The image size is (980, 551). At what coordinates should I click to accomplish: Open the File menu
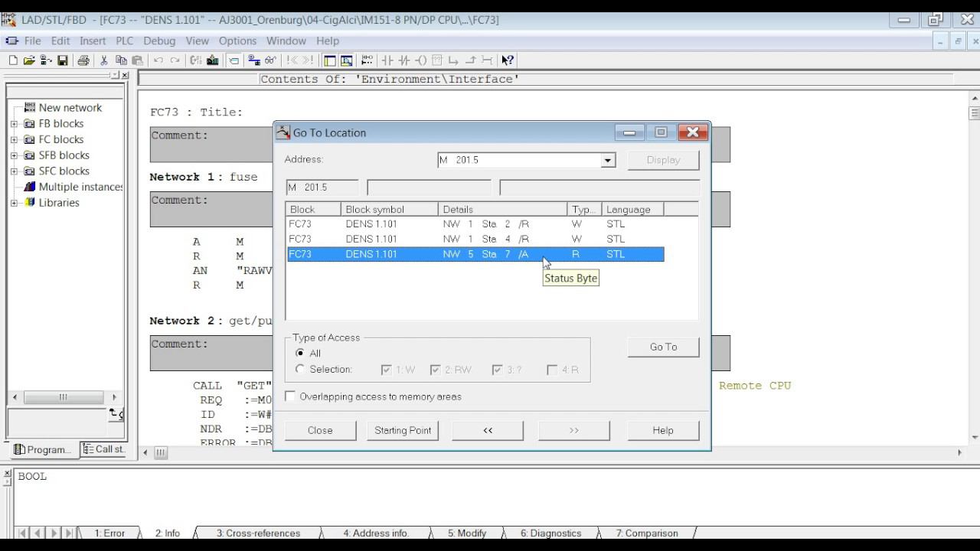pyautogui.click(x=32, y=41)
